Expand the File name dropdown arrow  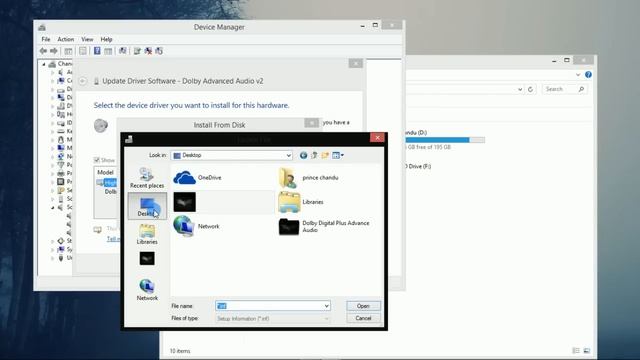pyautogui.click(x=327, y=306)
